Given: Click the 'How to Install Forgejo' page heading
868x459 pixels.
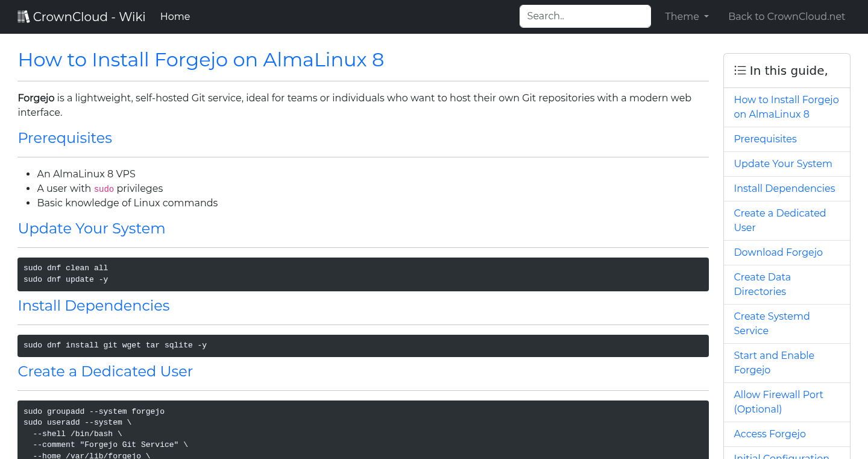Looking at the screenshot, I should point(201,60).
